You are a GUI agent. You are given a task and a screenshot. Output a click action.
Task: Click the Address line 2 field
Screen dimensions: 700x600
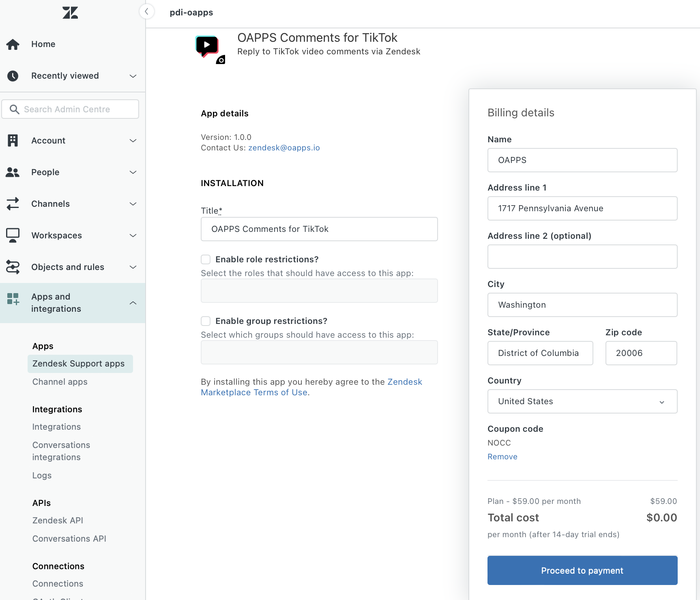click(582, 257)
